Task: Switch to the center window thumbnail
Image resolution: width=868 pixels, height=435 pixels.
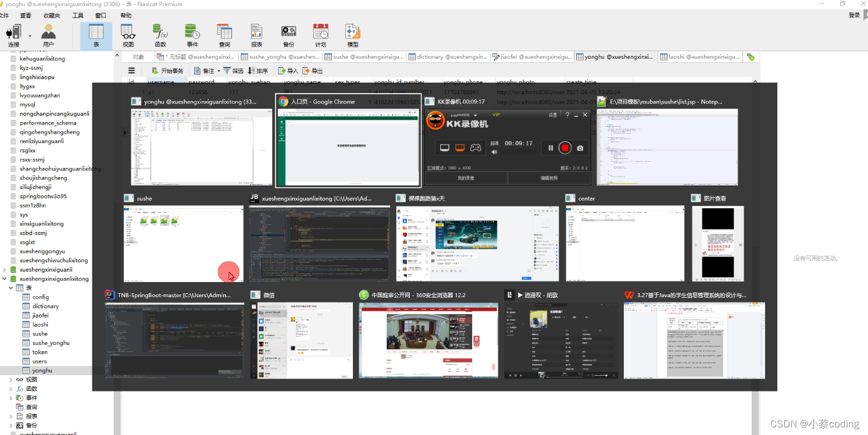Action: pyautogui.click(x=625, y=238)
